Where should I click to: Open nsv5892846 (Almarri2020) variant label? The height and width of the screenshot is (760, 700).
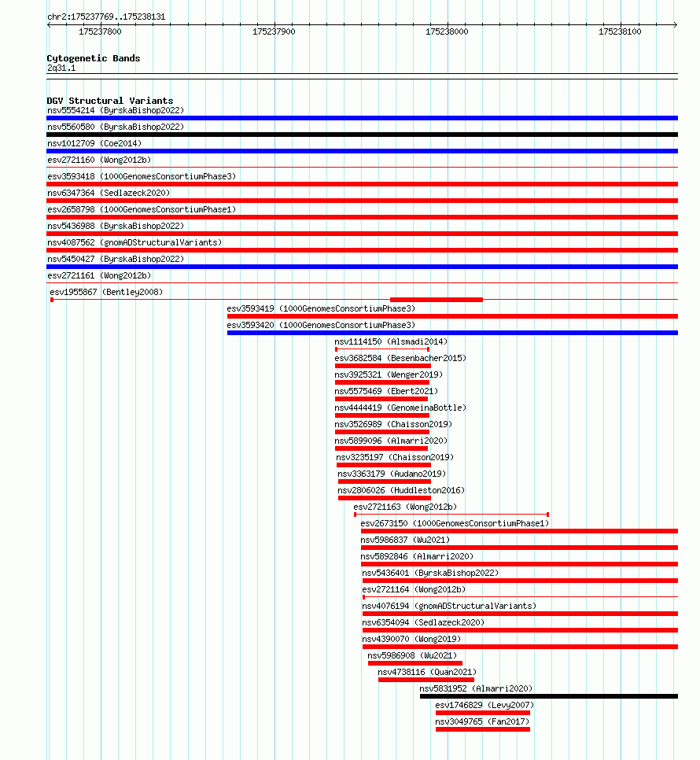pyautogui.click(x=417, y=556)
